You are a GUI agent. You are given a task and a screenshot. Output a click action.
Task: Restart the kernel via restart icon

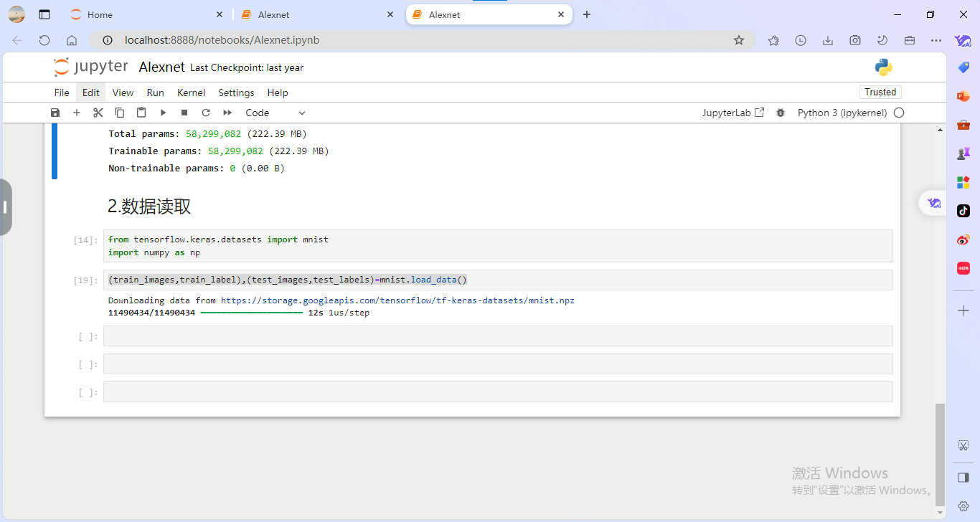coord(206,113)
